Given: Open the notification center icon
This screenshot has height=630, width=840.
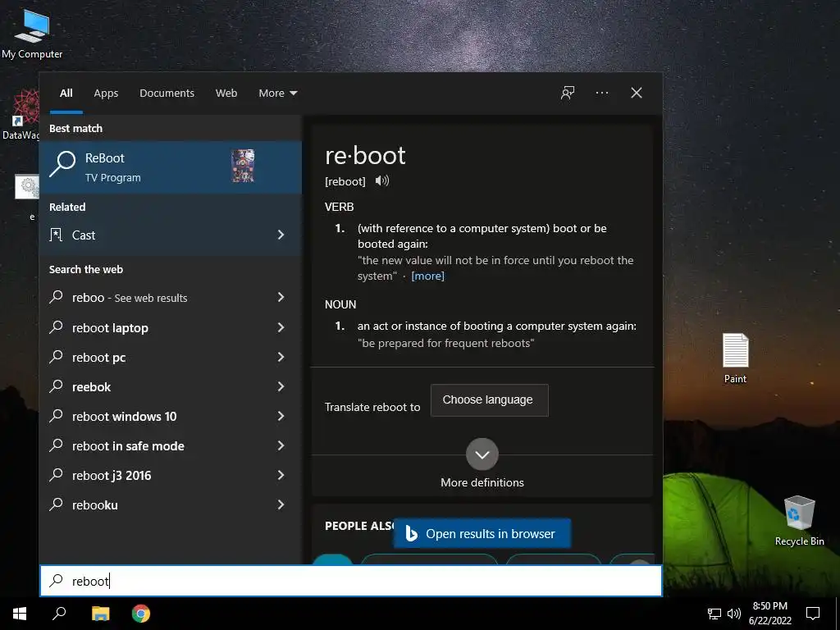Looking at the screenshot, I should pyautogui.click(x=813, y=614).
